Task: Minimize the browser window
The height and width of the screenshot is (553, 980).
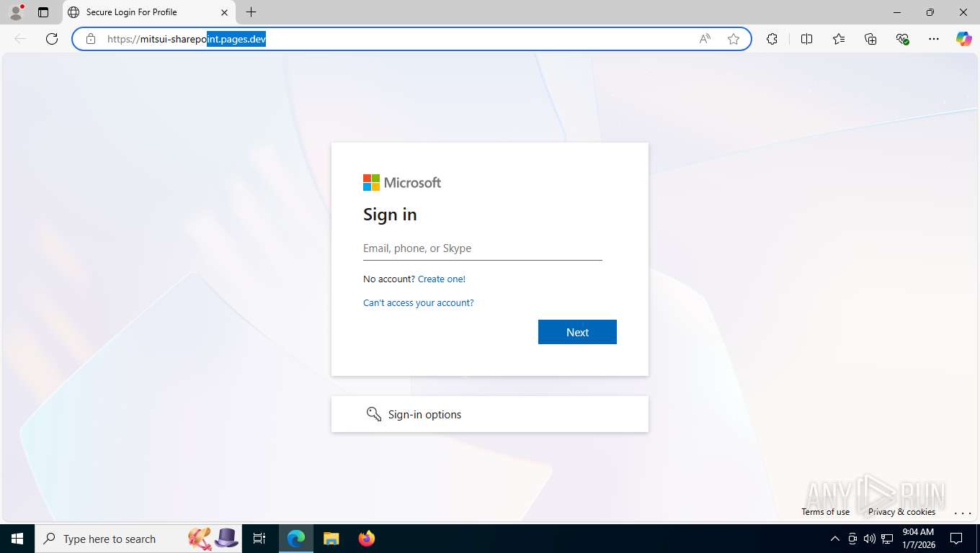Action: coord(897,12)
